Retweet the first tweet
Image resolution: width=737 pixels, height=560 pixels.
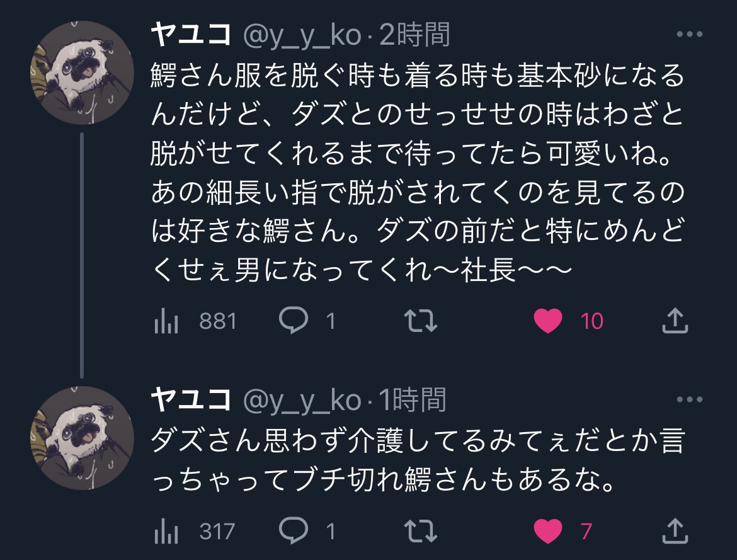[x=421, y=321]
